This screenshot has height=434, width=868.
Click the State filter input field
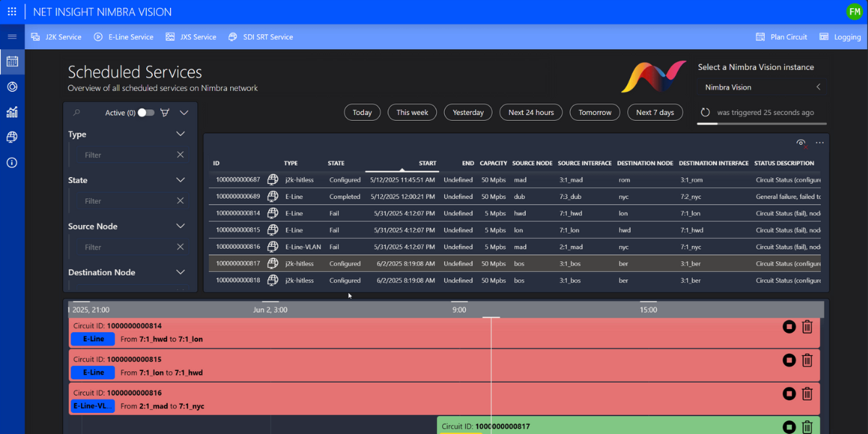click(x=123, y=200)
